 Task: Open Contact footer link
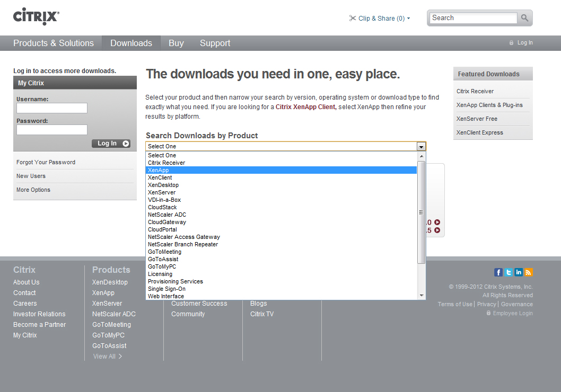pos(24,293)
